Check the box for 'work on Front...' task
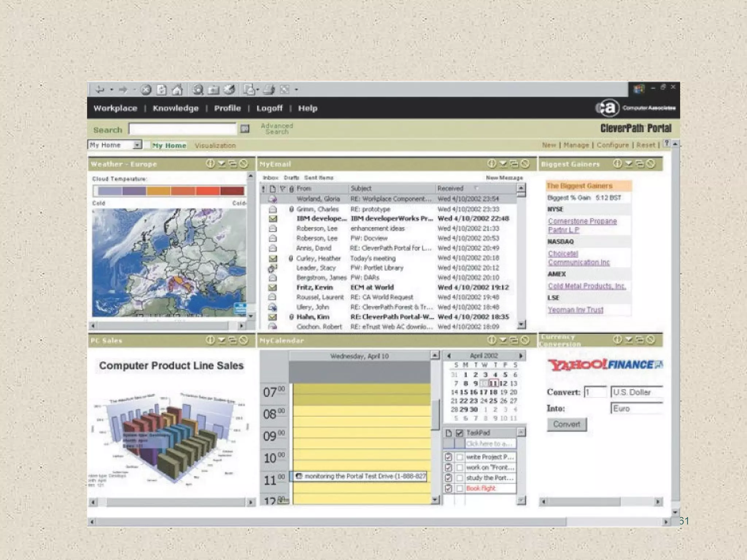This screenshot has width=747, height=560. (460, 467)
